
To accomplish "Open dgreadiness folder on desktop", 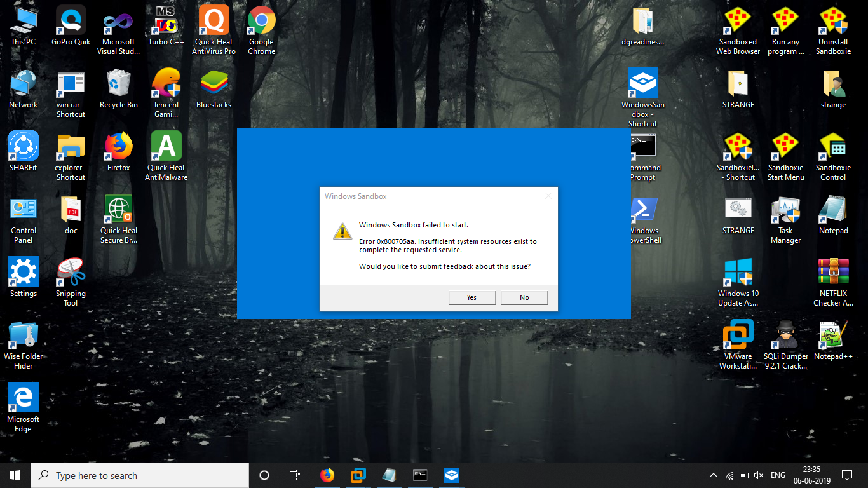I will click(643, 27).
